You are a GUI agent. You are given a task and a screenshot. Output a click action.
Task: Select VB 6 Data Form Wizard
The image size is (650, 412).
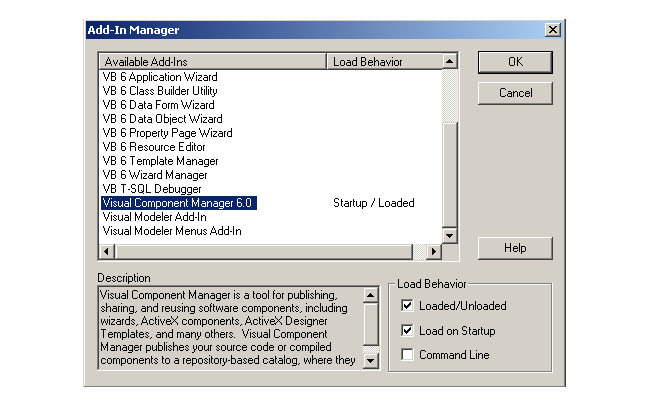pyautogui.click(x=158, y=105)
